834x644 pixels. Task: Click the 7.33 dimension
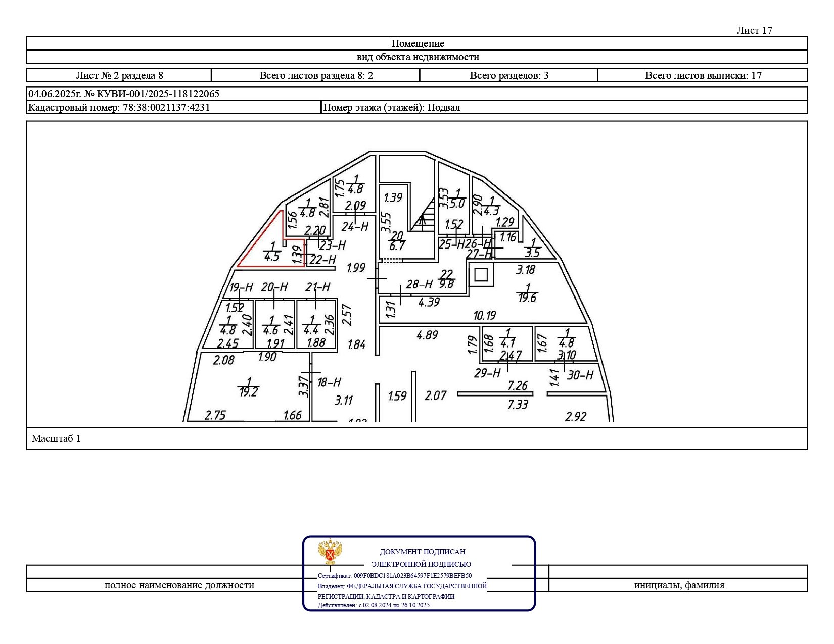point(518,404)
